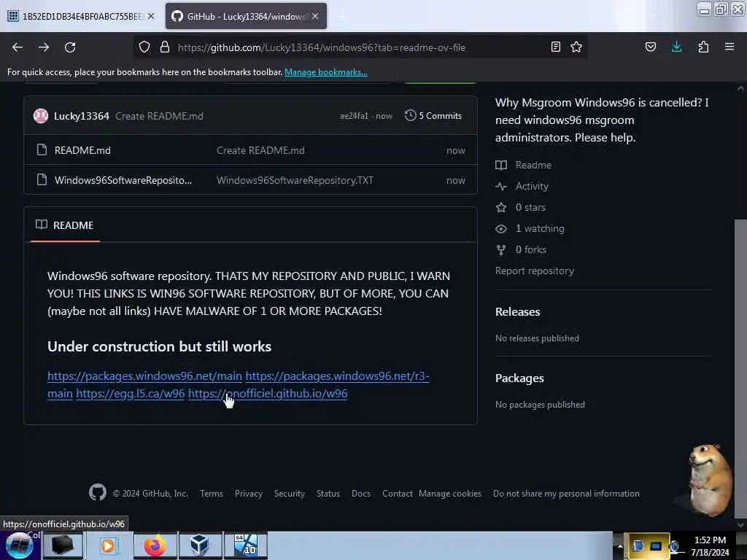Image resolution: width=747 pixels, height=560 pixels.
Task: Open the onofficiel.github.io/w96 link
Action: click(x=268, y=393)
